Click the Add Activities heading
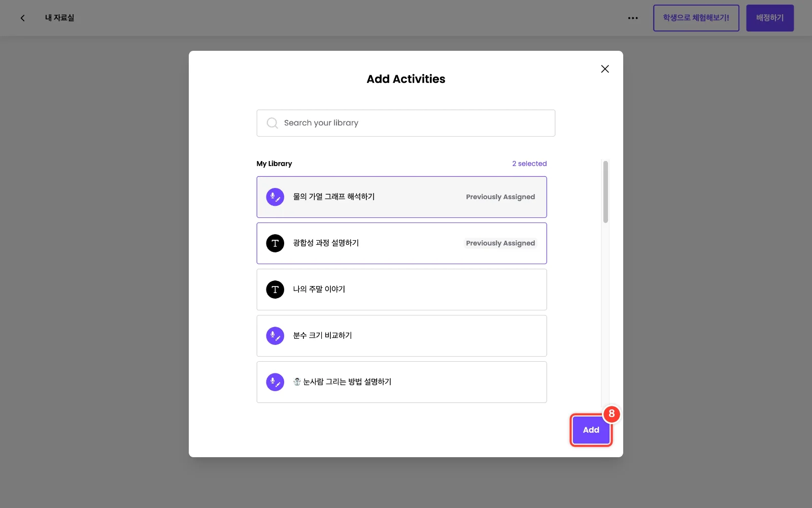 pos(406,79)
